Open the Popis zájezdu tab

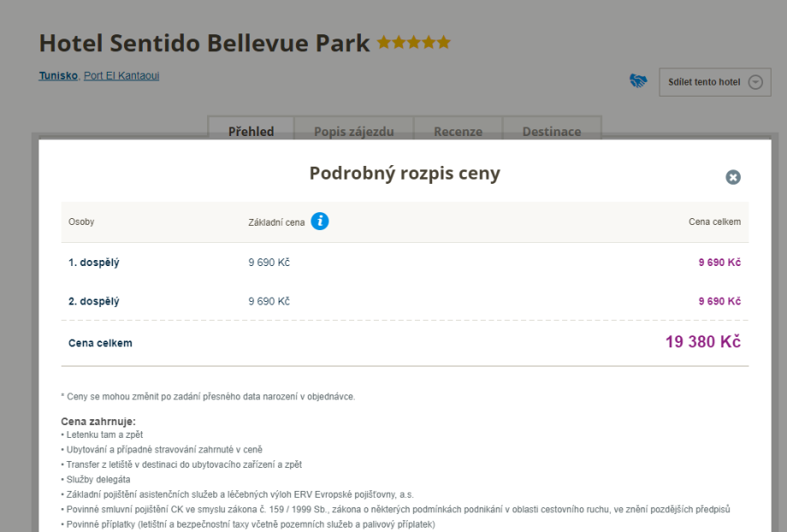point(354,132)
